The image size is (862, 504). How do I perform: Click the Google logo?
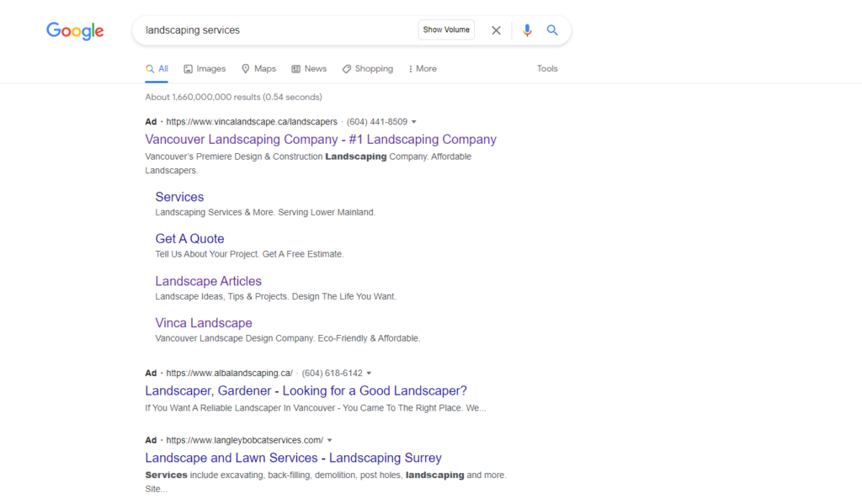pos(75,31)
